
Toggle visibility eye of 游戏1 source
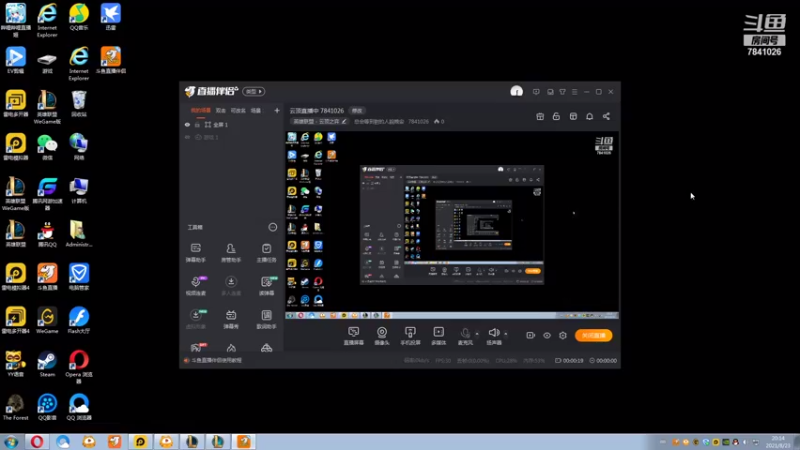pyautogui.click(x=187, y=137)
